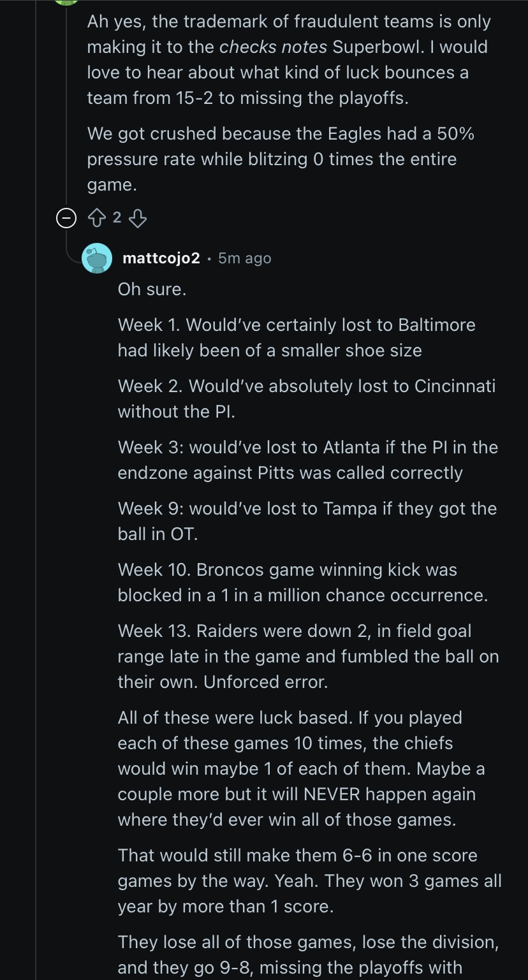This screenshot has height=980, width=528.
Task: Tap the Week 1 Baltimore paragraph
Action: (x=297, y=337)
